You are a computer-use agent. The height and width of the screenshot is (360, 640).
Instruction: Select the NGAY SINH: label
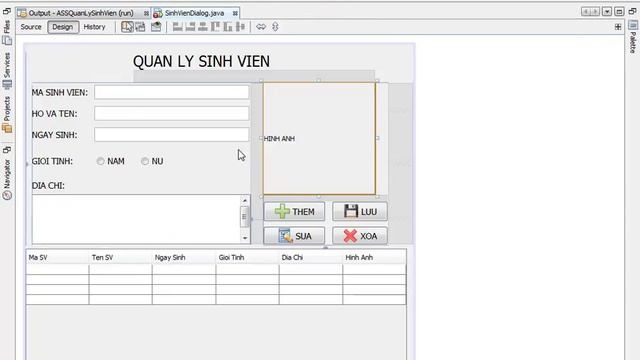[54, 135]
